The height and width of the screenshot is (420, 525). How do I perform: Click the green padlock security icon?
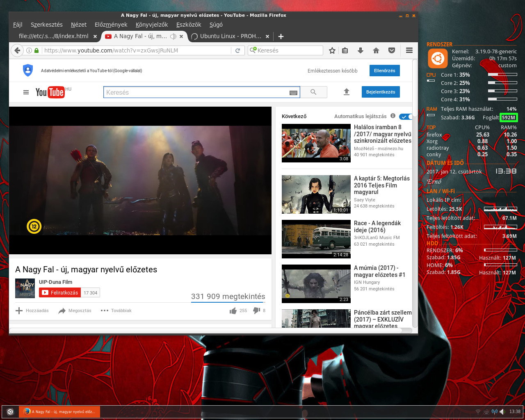pyautogui.click(x=37, y=50)
